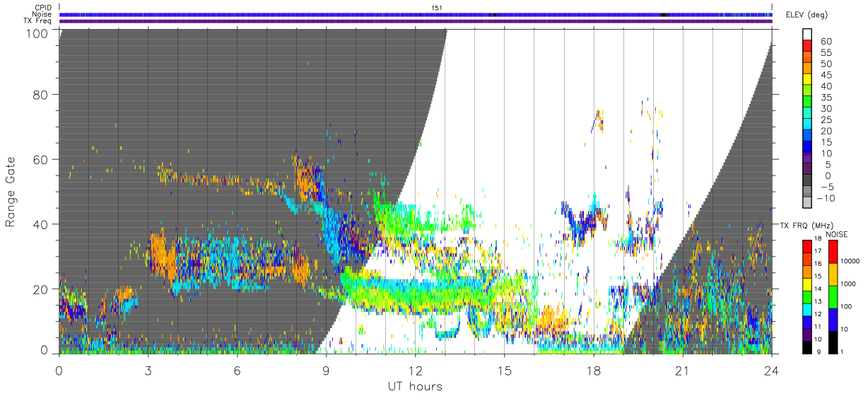Click TX FRQ legend label 14
The width and height of the screenshot is (868, 401).
(x=818, y=289)
